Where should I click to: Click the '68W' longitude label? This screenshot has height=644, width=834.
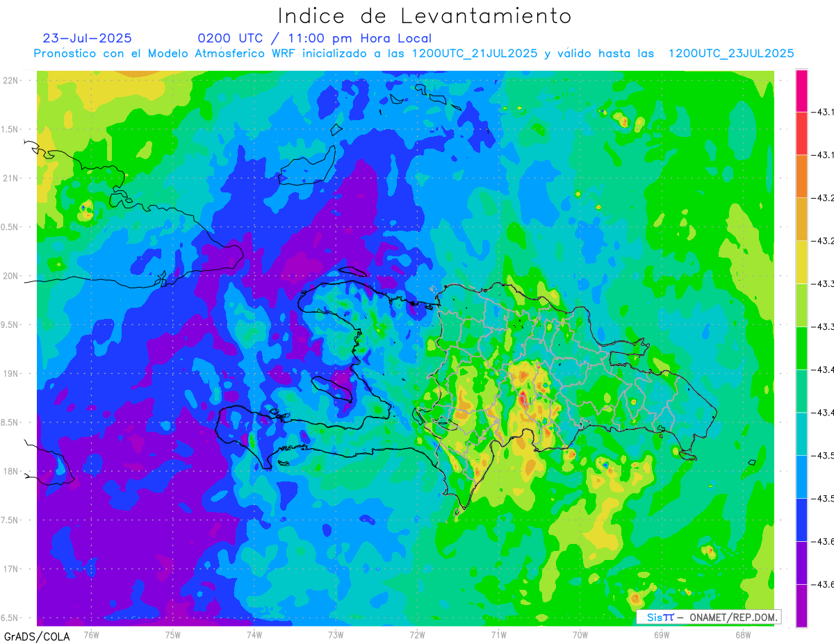(x=742, y=634)
